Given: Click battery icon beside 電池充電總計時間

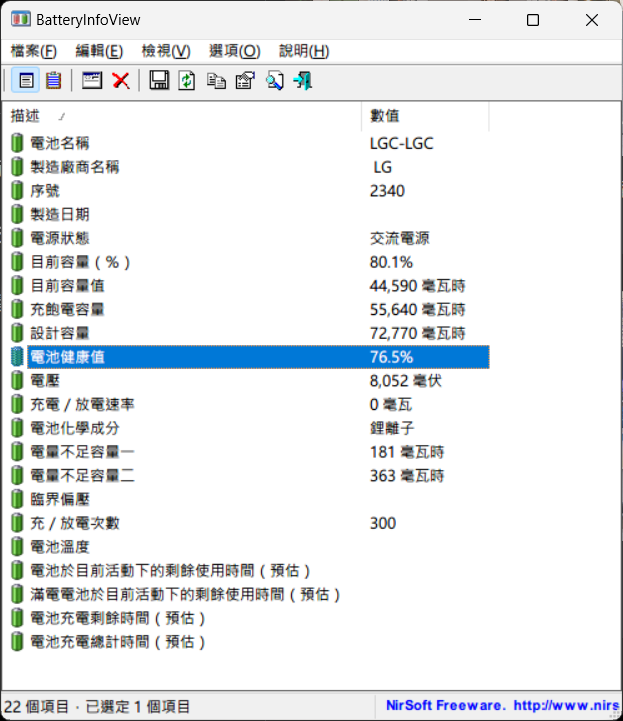Looking at the screenshot, I should tap(17, 642).
